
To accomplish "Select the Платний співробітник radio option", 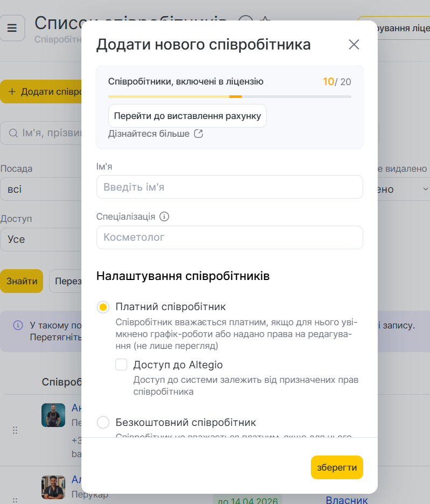I will (103, 307).
